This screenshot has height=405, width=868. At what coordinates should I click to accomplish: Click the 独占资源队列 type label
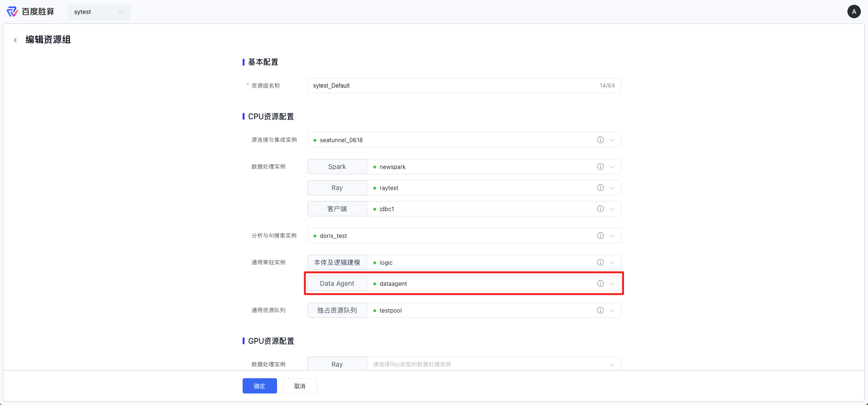pyautogui.click(x=337, y=310)
